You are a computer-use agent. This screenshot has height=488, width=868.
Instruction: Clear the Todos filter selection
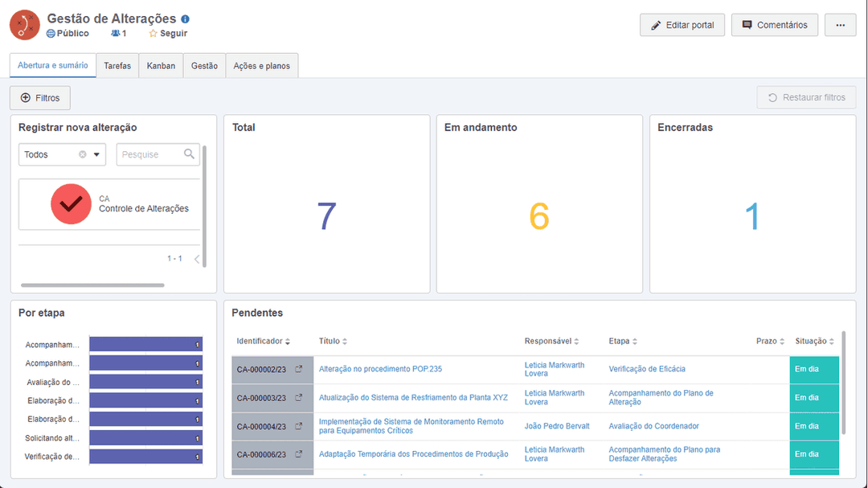pyautogui.click(x=83, y=154)
